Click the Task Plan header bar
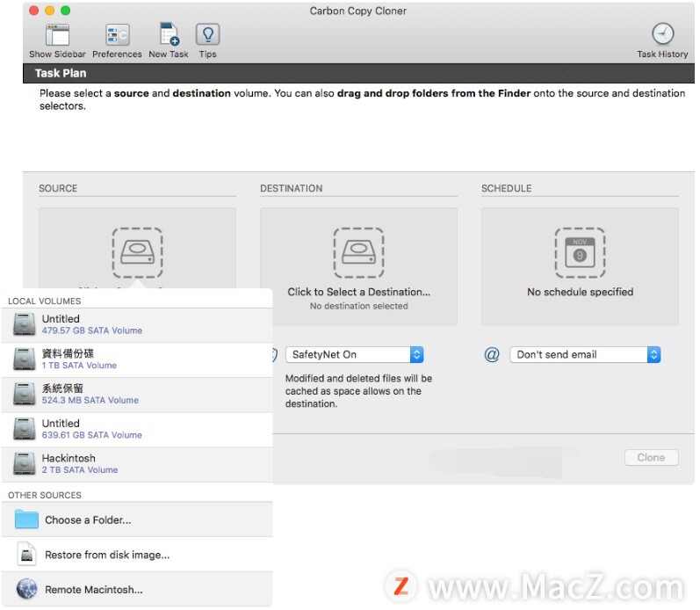 pos(358,73)
